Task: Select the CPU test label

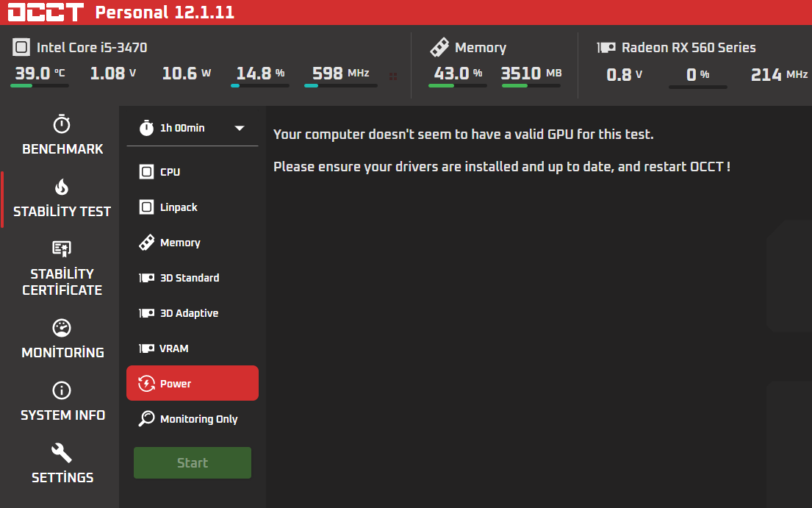Action: pos(170,172)
